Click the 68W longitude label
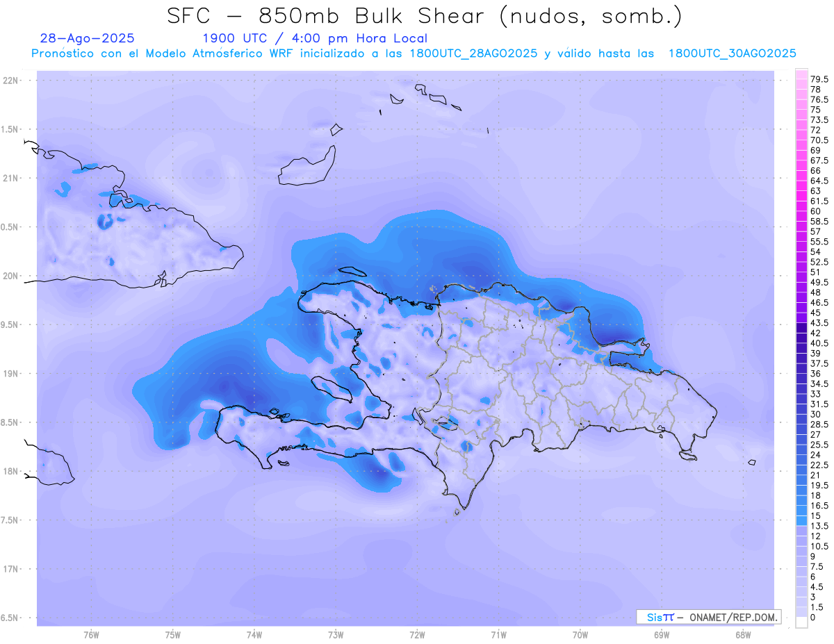This screenshot has width=834, height=644. coord(743,634)
